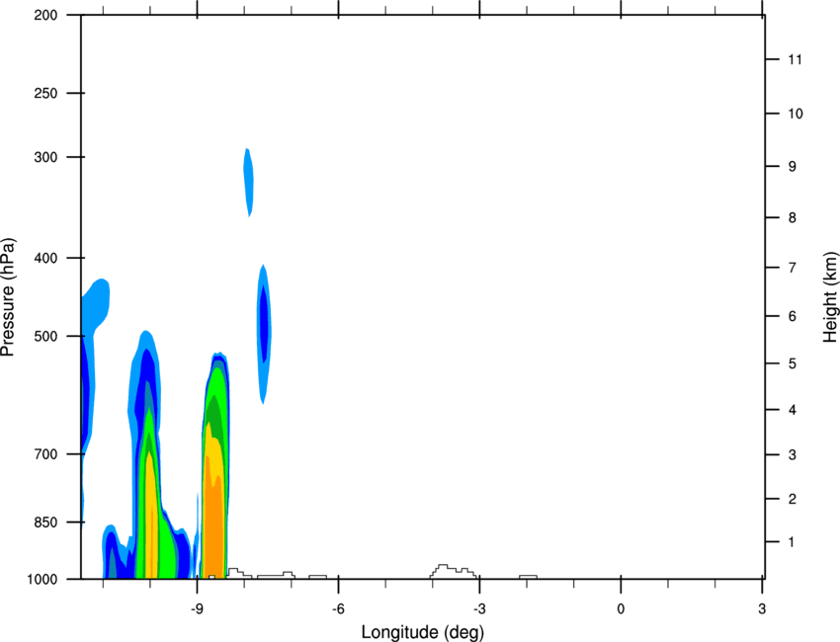
Task: Select the 200 pressure tick label
Action: tap(45, 15)
